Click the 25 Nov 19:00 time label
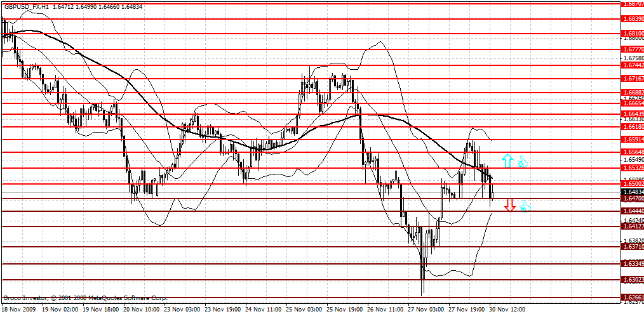This screenshot has height=314, width=644. click(345, 309)
